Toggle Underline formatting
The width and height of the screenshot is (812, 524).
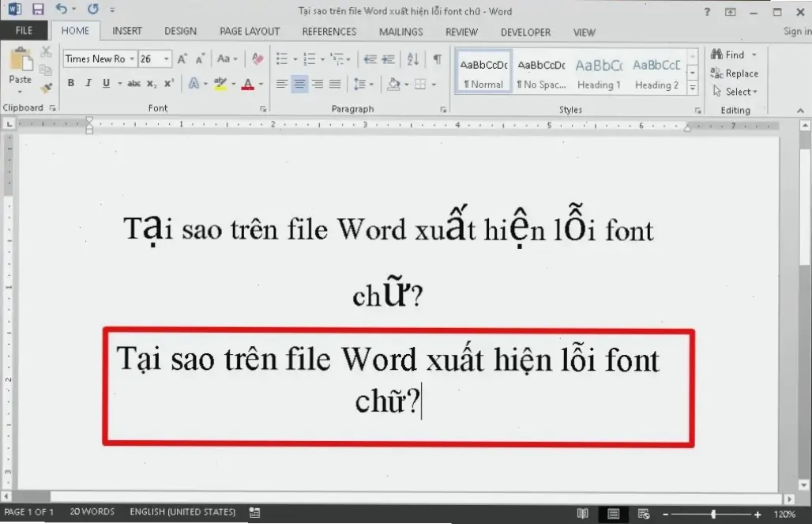coord(106,83)
